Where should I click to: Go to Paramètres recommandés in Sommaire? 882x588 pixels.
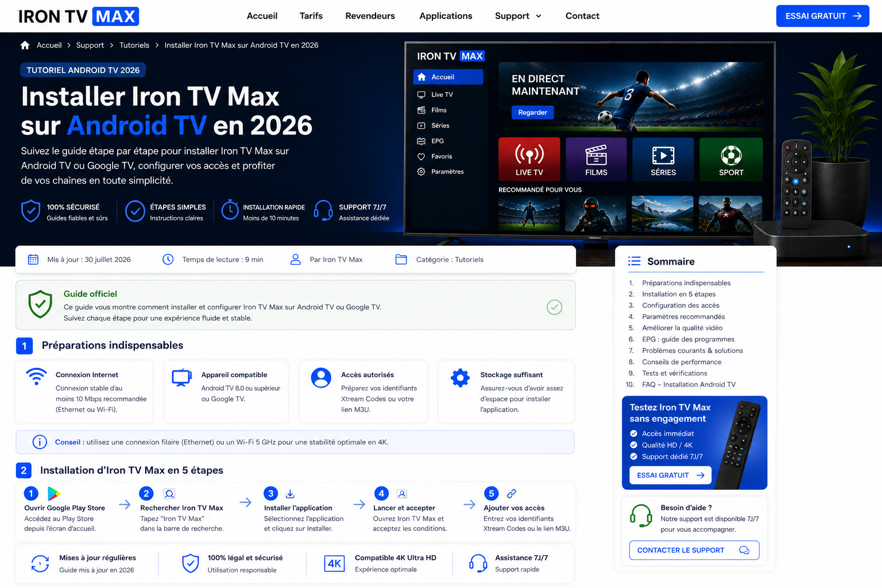pos(683,317)
